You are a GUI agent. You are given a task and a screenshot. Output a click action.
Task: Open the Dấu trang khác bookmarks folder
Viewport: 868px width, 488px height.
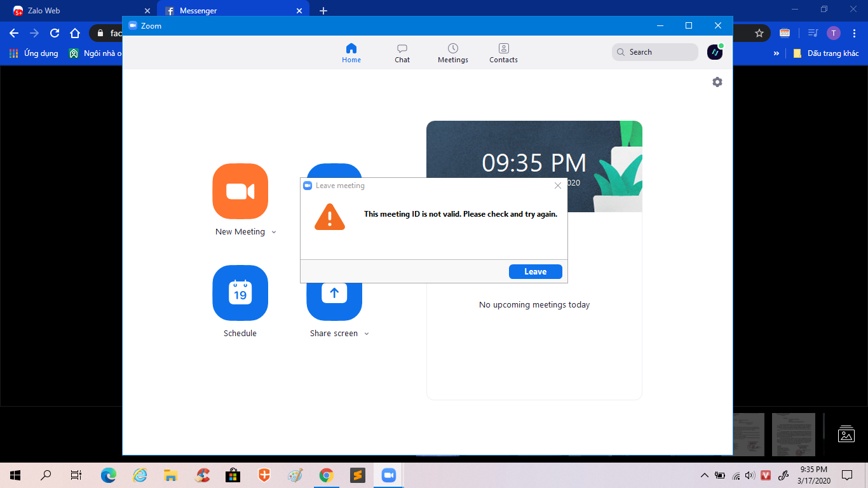coord(826,53)
